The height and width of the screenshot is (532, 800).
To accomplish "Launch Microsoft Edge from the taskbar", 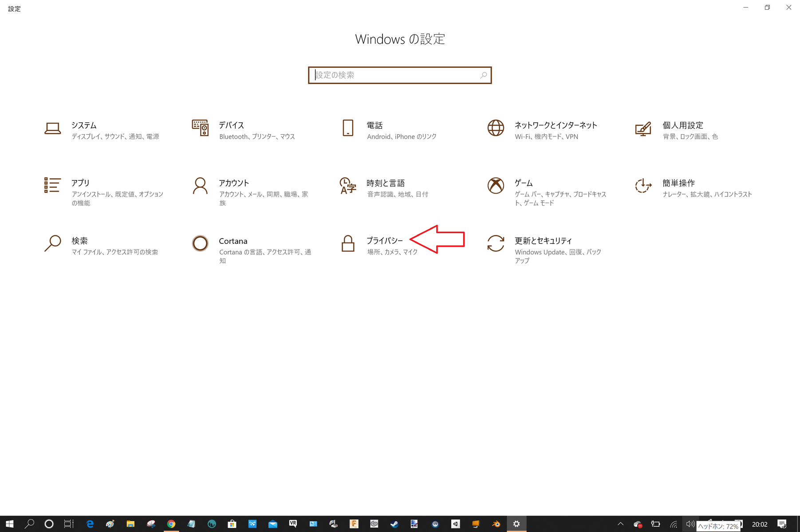I will (90, 524).
